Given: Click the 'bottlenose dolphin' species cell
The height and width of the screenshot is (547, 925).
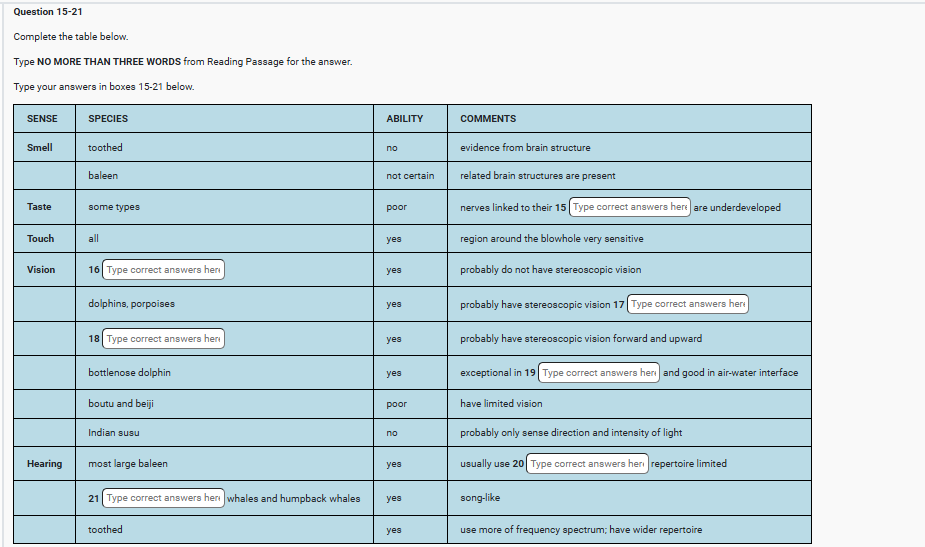Looking at the screenshot, I should tap(129, 373).
